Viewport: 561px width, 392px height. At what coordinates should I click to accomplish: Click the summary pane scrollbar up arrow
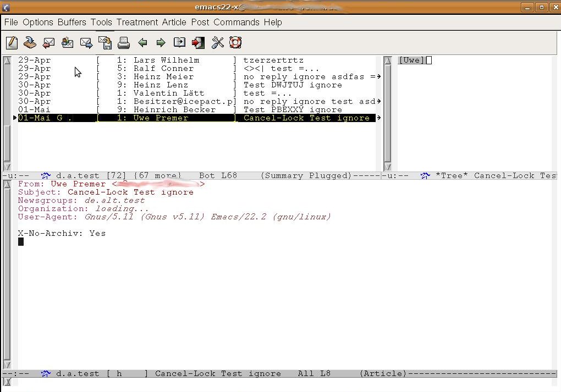pyautogui.click(x=7, y=60)
